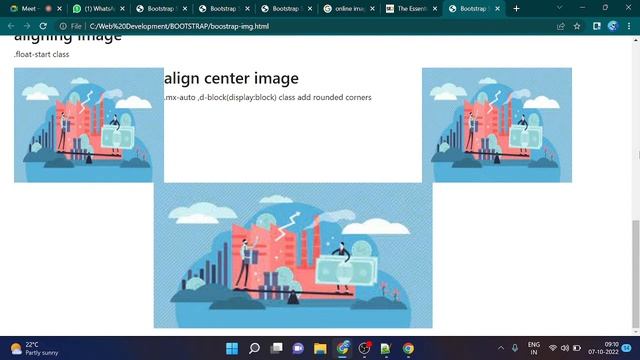Open Wi-Fi network settings

coord(553,348)
